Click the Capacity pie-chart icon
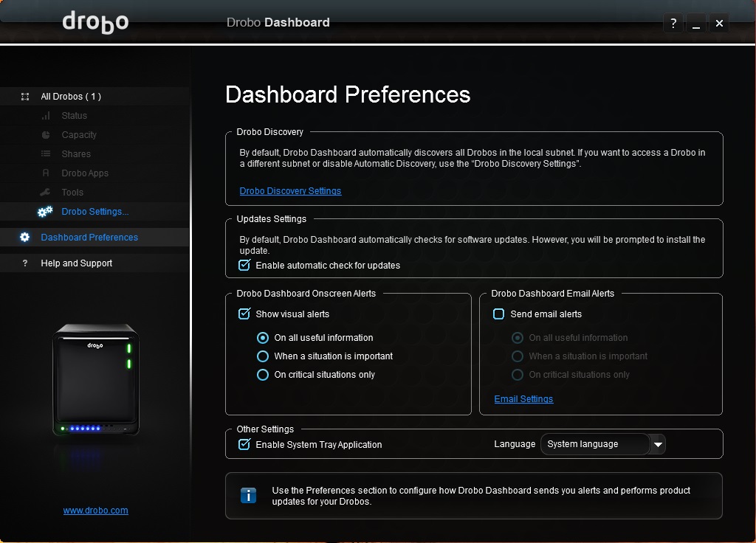The height and width of the screenshot is (543, 756). (x=46, y=135)
